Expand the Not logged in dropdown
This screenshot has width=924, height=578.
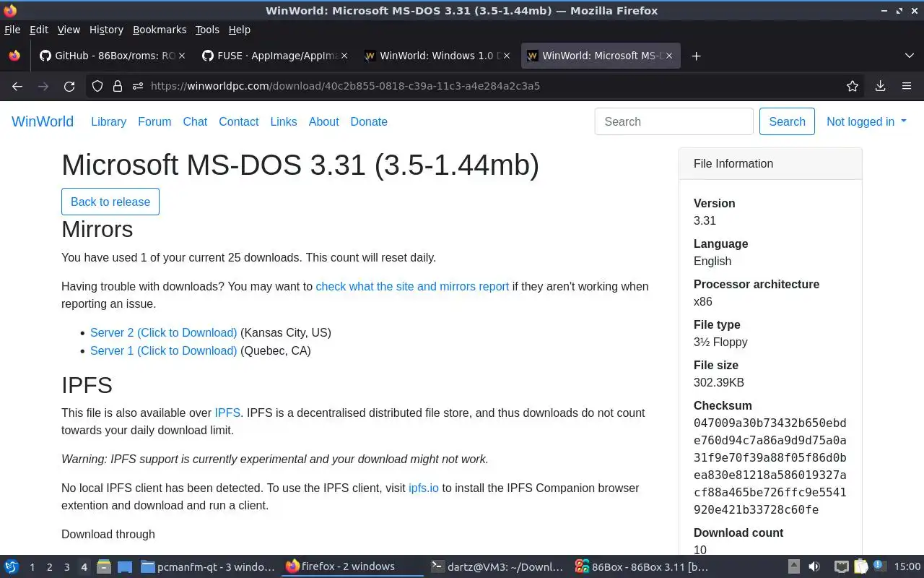click(866, 121)
